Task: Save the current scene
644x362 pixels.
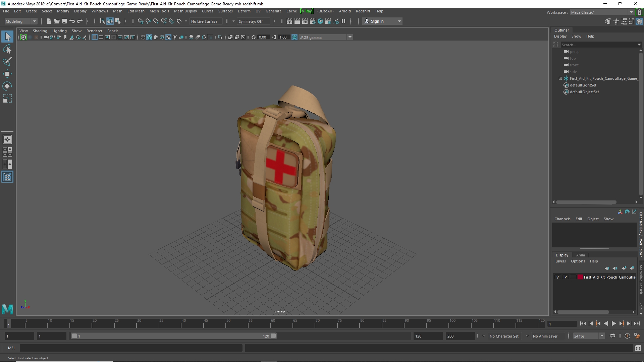Action: [x=64, y=21]
